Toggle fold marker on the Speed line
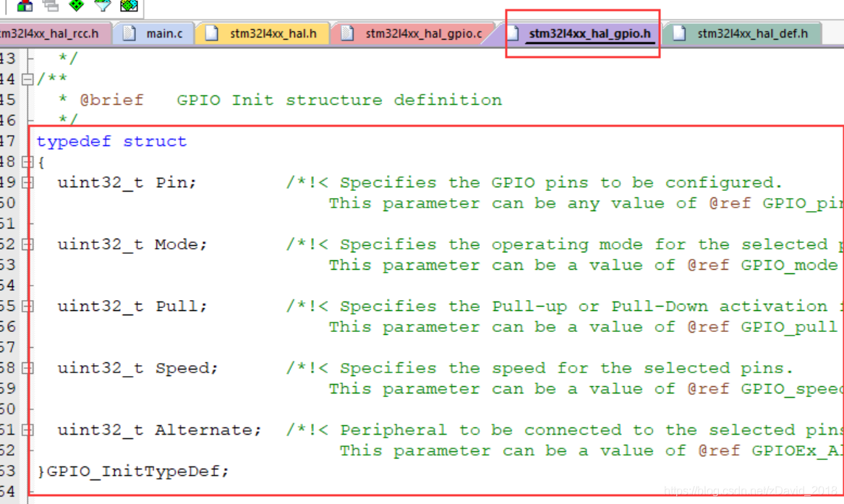 27,369
